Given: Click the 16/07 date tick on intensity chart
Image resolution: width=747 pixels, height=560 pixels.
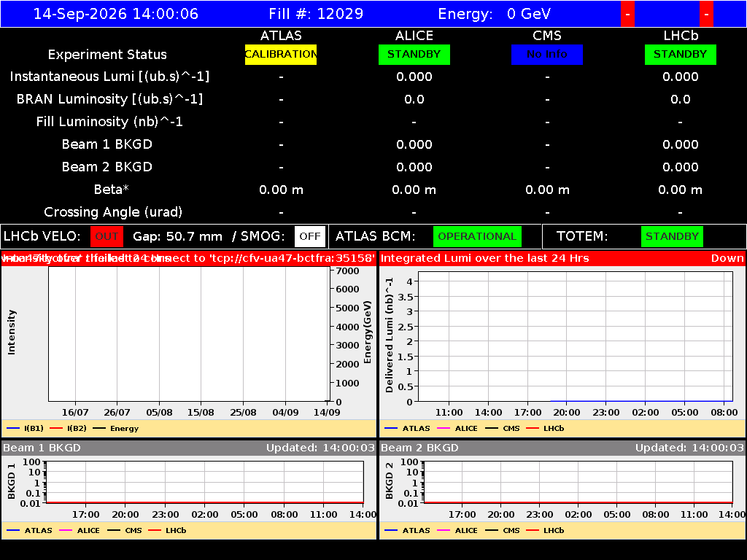Looking at the screenshot, I should 75,413.
